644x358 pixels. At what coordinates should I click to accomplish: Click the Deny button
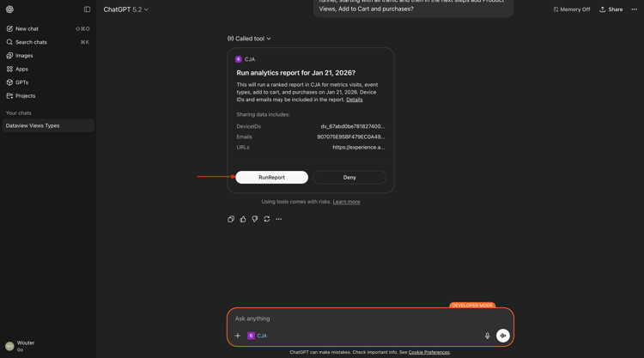[349, 178]
